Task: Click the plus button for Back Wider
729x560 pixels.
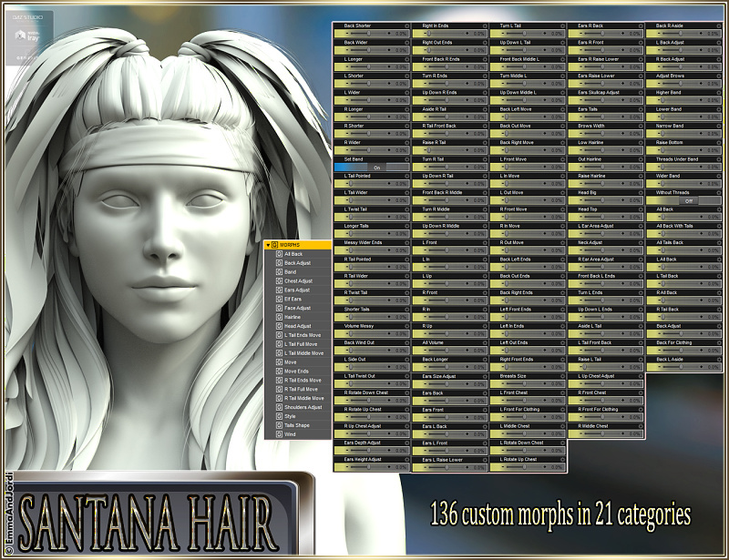Action: 389,50
